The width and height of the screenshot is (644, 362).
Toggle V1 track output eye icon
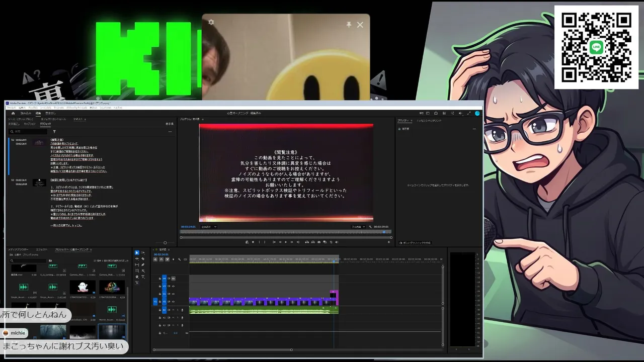tap(173, 302)
